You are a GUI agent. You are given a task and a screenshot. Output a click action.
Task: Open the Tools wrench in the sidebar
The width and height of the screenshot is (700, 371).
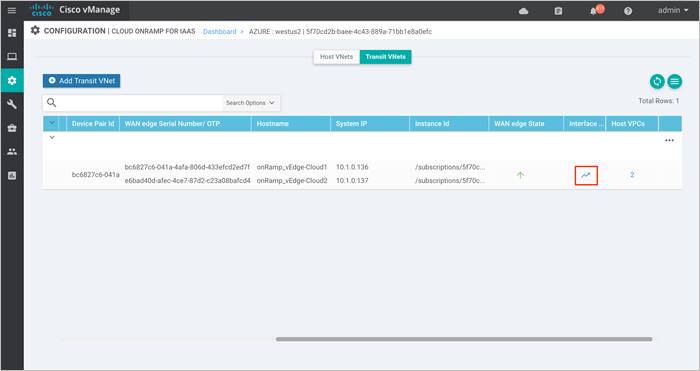[x=12, y=104]
